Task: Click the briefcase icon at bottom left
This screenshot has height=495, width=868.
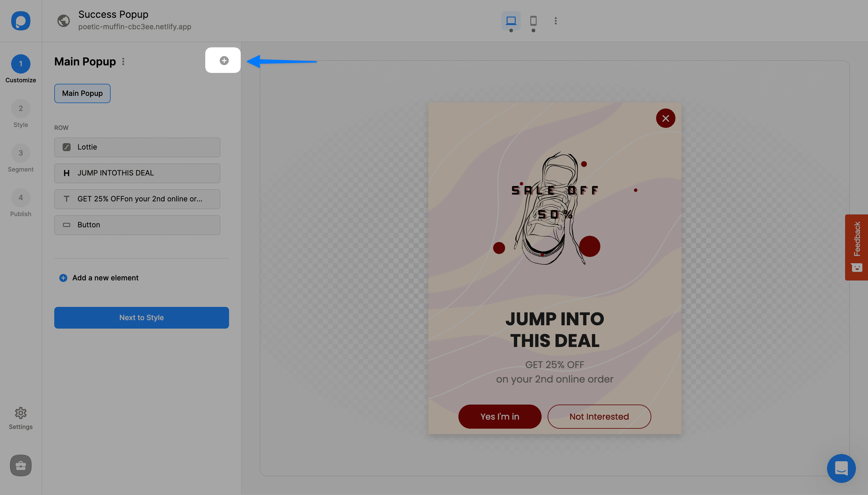Action: pos(21,465)
